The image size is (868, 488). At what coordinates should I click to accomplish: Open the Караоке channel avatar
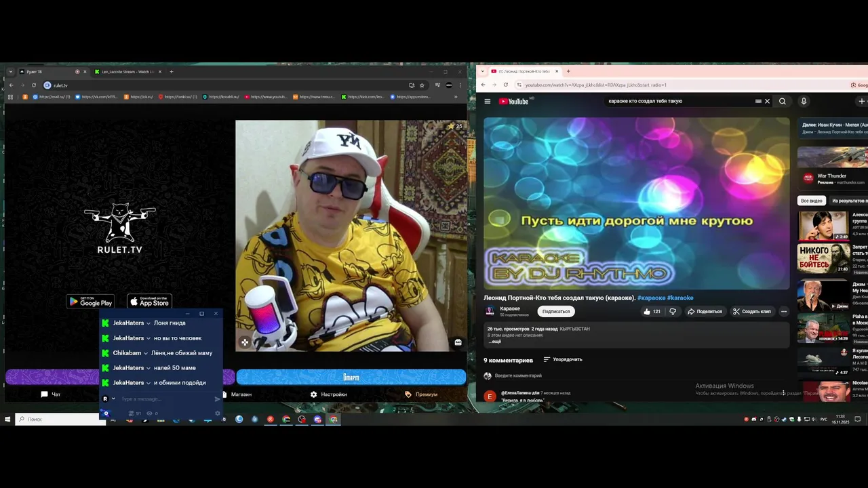click(x=490, y=311)
